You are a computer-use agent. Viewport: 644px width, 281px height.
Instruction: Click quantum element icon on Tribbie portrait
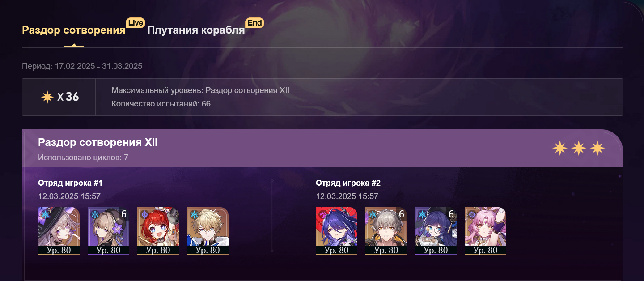pos(144,214)
